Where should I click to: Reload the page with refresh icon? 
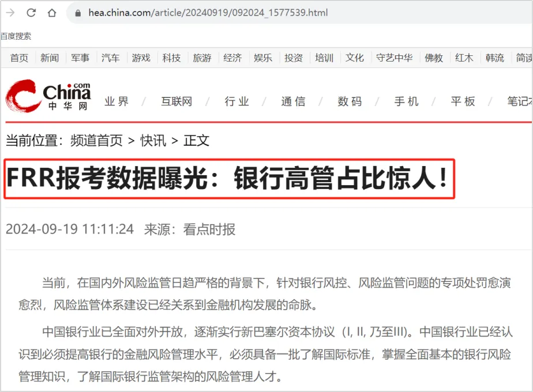[31, 13]
